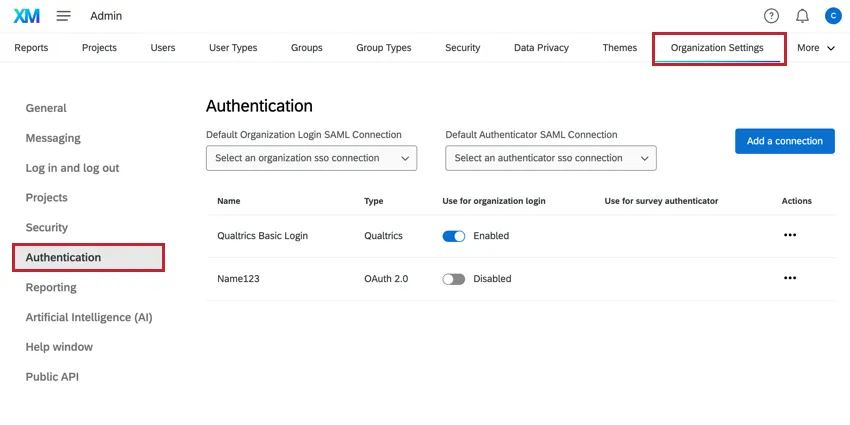The width and height of the screenshot is (850, 425).
Task: Enable Name123 organization login toggle
Action: click(454, 279)
